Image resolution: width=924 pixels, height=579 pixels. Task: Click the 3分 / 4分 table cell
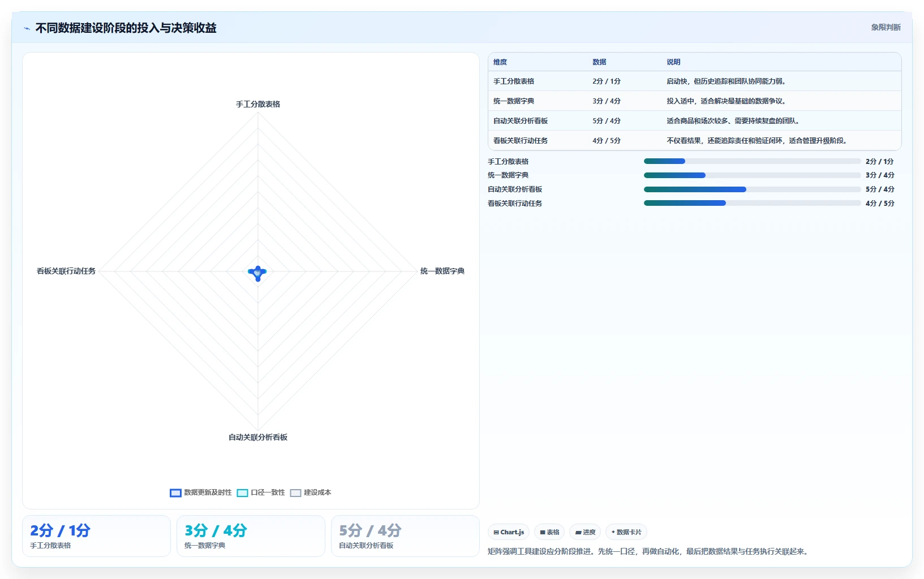(x=607, y=101)
